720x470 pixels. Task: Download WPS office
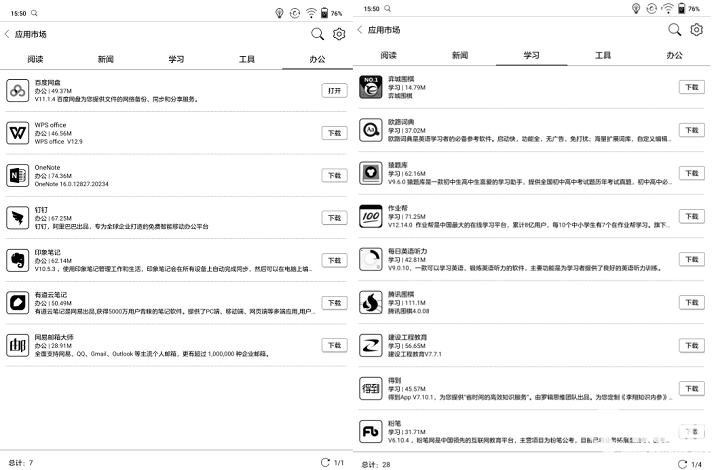pyautogui.click(x=334, y=133)
